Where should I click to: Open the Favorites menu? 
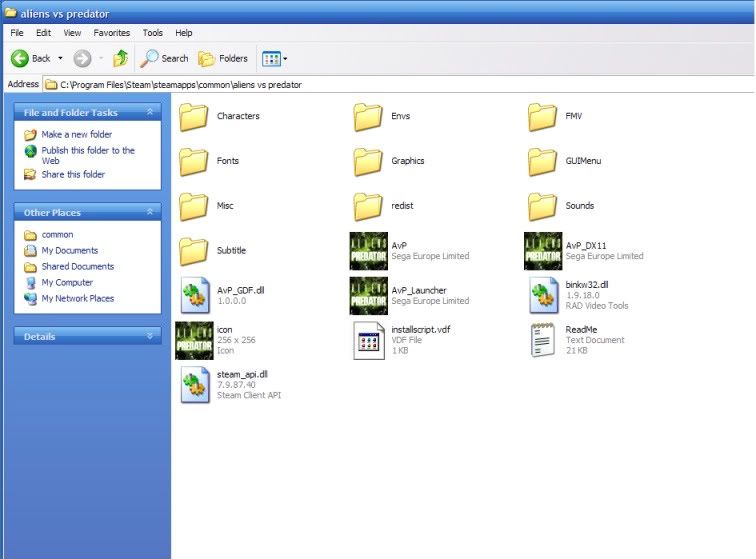(112, 33)
